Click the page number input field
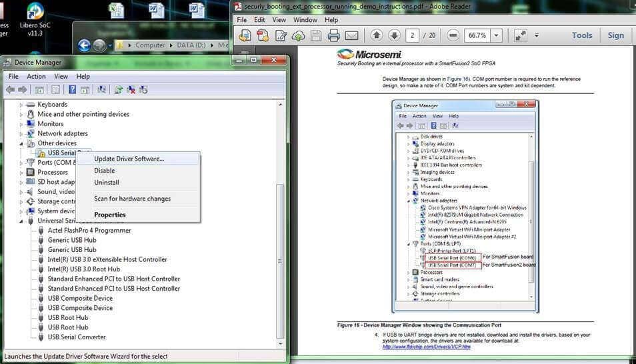Screen dimensions: 636x364 click(414, 35)
